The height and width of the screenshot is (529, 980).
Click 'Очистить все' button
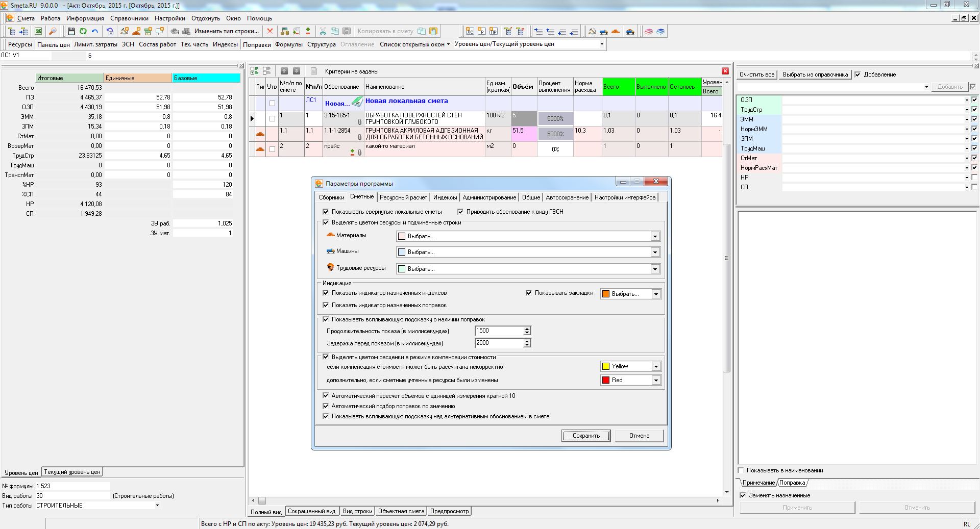757,74
